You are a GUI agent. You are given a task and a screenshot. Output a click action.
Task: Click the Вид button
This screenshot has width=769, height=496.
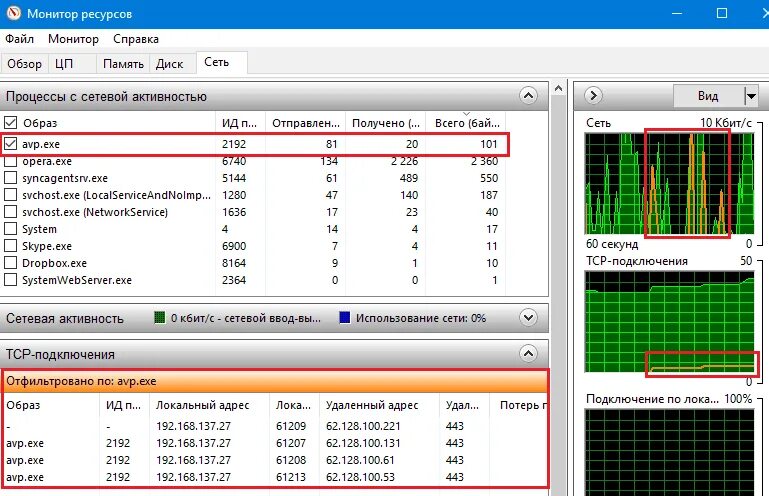[x=708, y=96]
